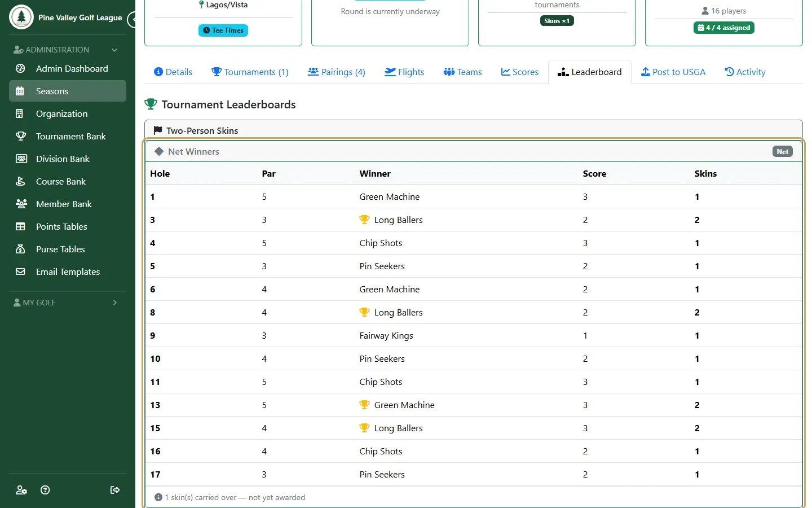Switch to the Teams tab
812x508 pixels.
click(x=462, y=72)
